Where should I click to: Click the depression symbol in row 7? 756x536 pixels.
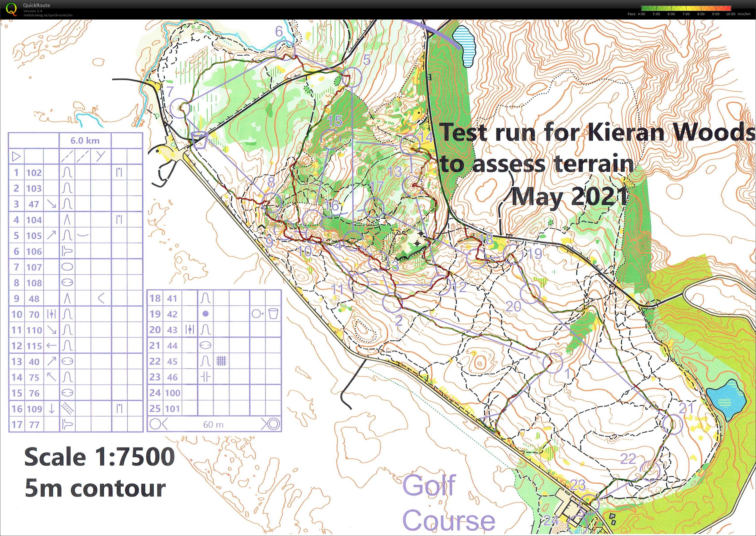[x=67, y=266]
